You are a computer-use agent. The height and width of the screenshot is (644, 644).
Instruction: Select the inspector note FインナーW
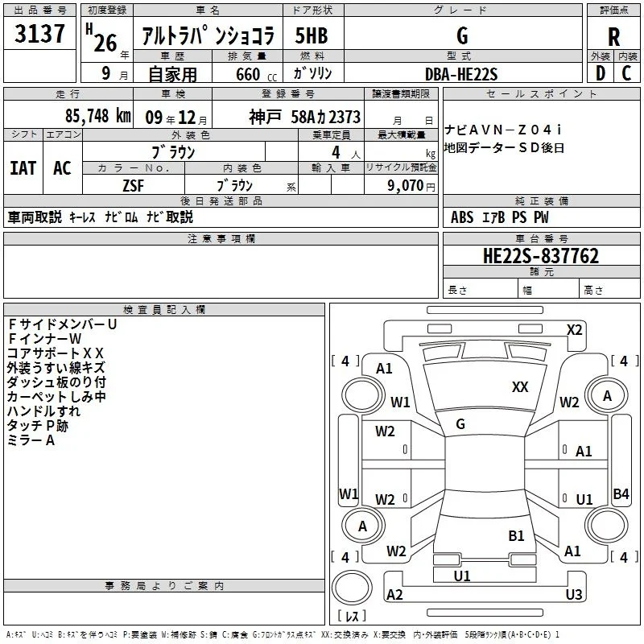(45, 338)
